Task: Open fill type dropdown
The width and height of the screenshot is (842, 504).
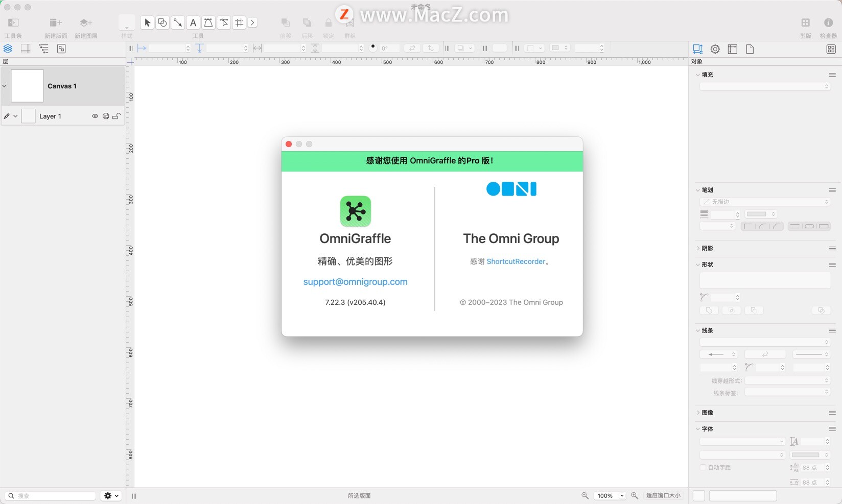Action: [x=765, y=86]
